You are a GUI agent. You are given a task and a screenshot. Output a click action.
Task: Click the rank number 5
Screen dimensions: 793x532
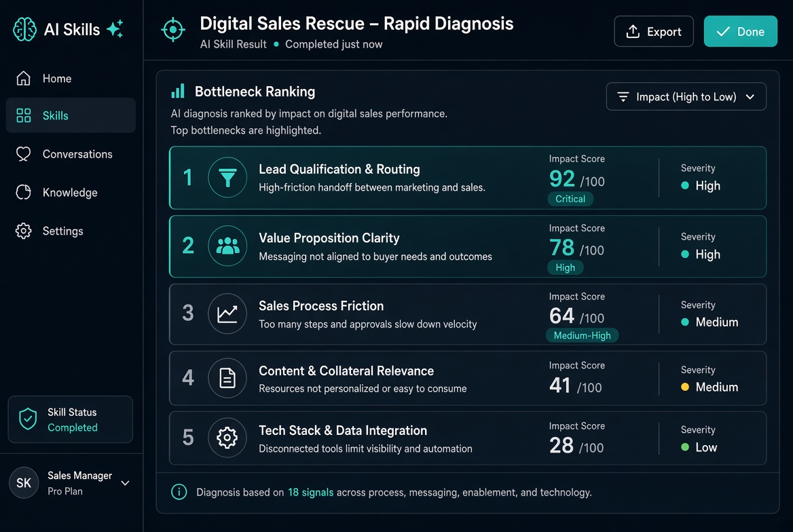coord(188,438)
